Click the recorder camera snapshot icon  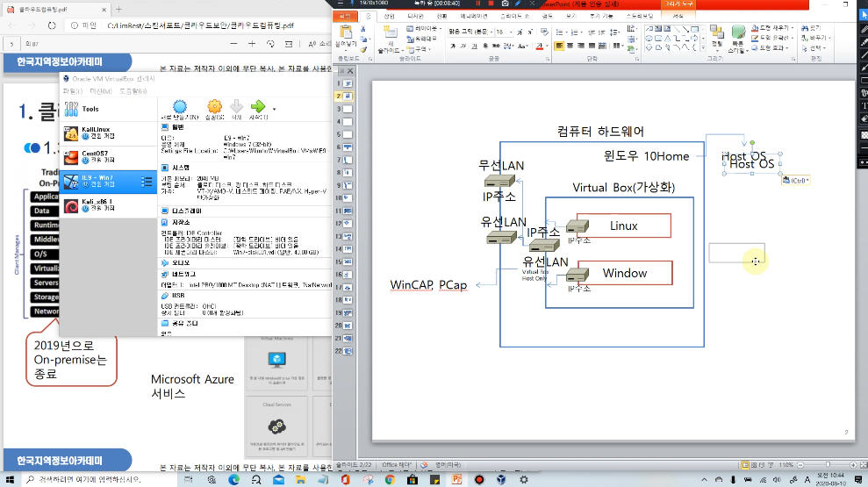(505, 4)
